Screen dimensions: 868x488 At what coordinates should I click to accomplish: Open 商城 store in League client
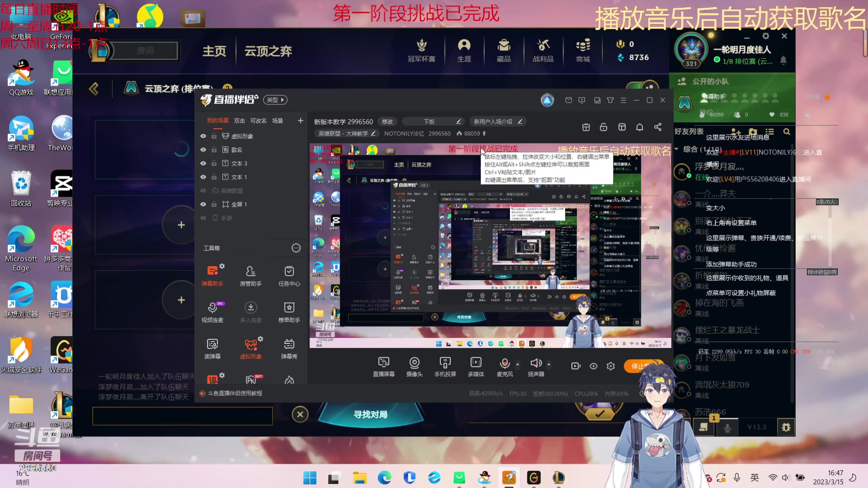(583, 51)
